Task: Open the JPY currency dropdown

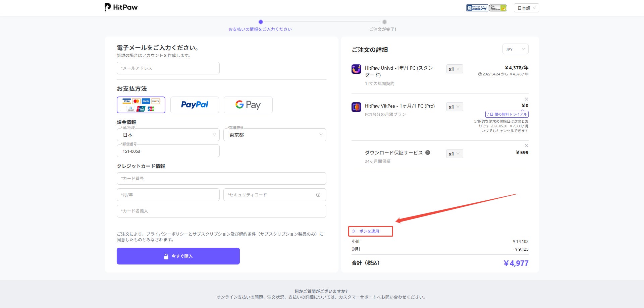Action: pyautogui.click(x=515, y=49)
